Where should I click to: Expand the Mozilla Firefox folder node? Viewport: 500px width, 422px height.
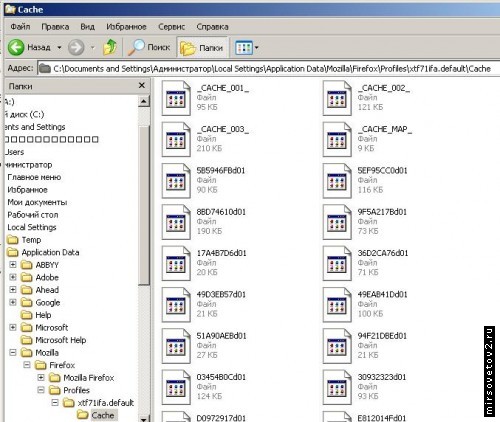(41, 377)
